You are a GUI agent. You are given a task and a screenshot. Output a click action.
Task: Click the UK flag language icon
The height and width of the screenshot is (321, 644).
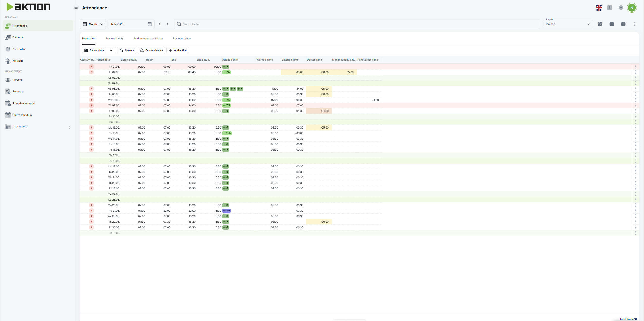(x=599, y=8)
